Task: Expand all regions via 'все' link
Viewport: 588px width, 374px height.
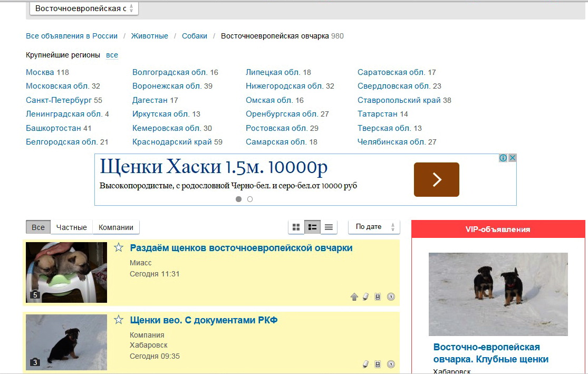Action: (x=112, y=55)
